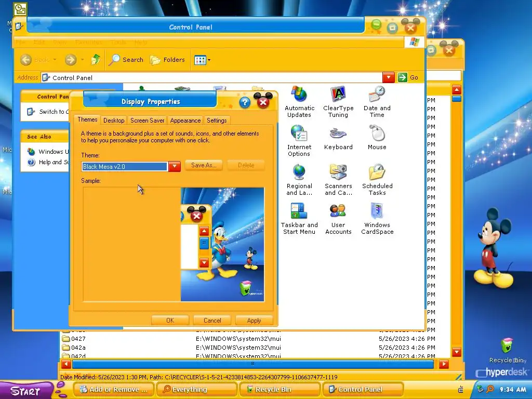Open Internet Options icon

[x=299, y=140]
